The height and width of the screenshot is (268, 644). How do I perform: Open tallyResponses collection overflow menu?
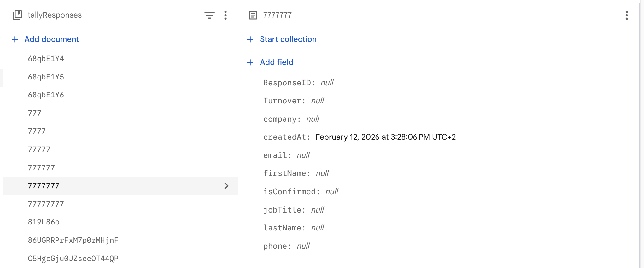[225, 15]
